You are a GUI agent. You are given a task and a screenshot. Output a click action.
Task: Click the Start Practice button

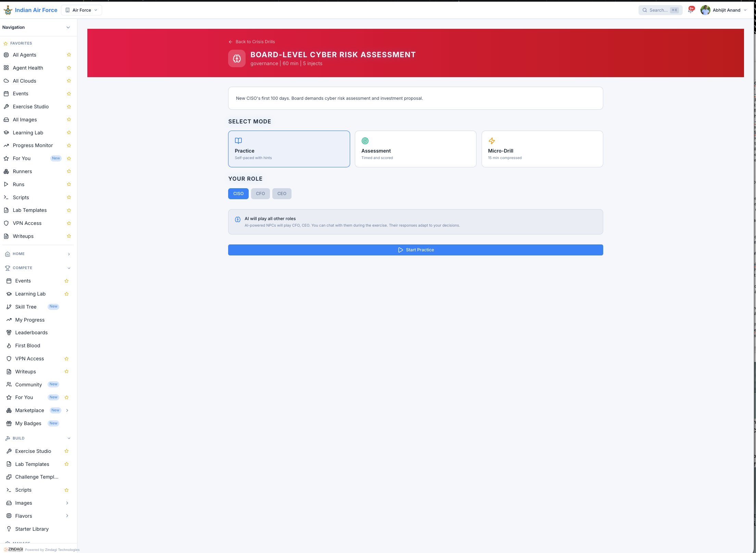(x=415, y=250)
